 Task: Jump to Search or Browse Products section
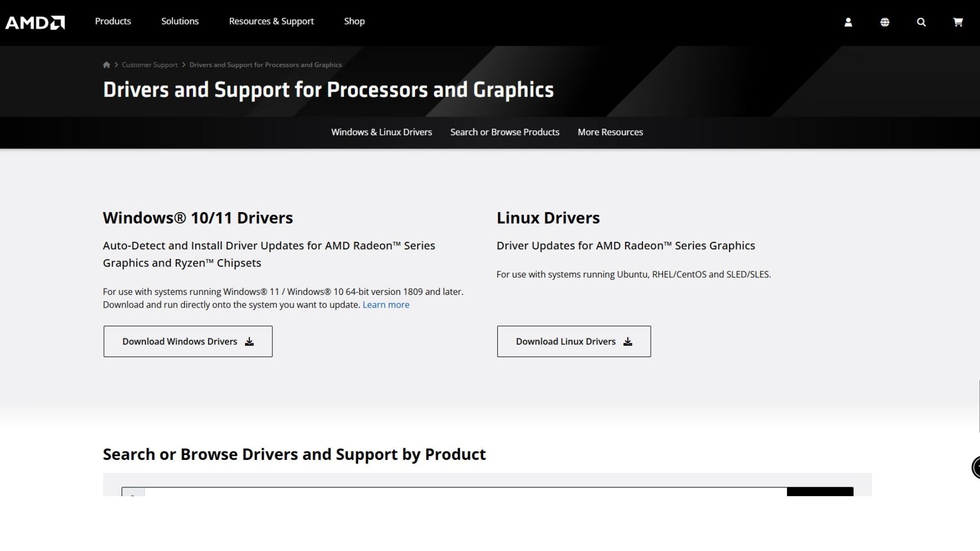pyautogui.click(x=505, y=132)
